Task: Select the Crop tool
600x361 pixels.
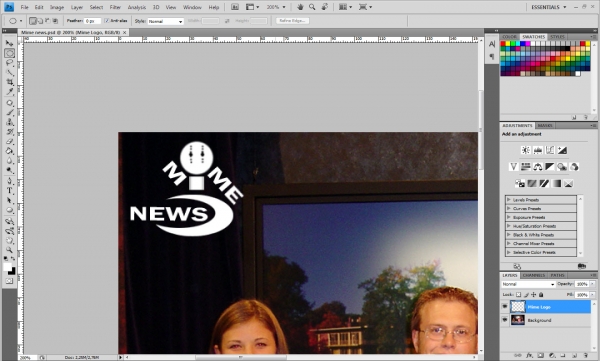Action: pyautogui.click(x=10, y=82)
